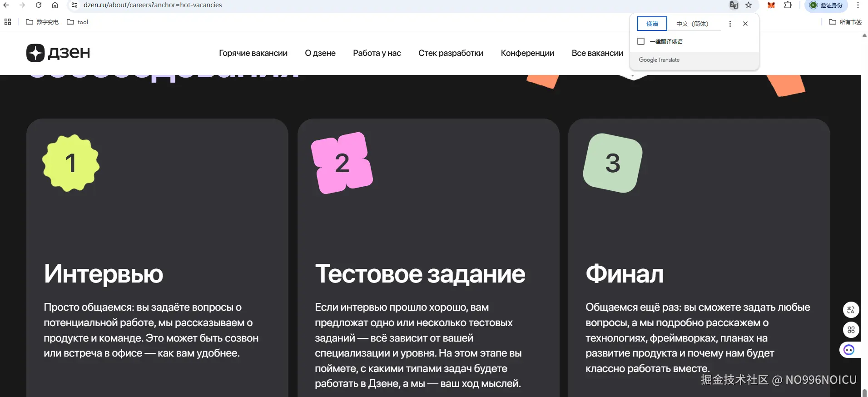The width and height of the screenshot is (868, 397).
Task: Select the 中文（简体）translation tab
Action: (692, 24)
